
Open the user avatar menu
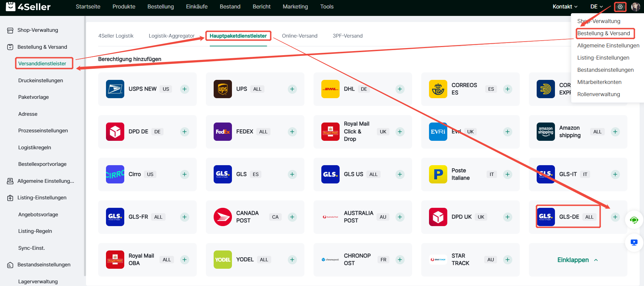point(636,7)
